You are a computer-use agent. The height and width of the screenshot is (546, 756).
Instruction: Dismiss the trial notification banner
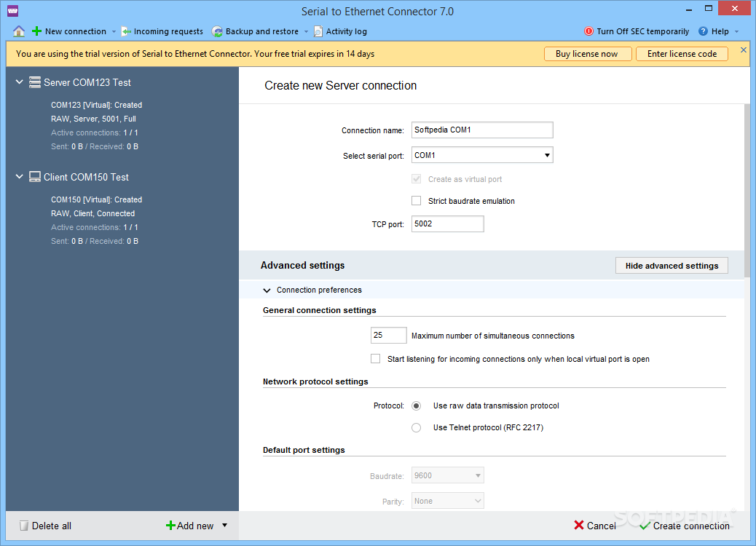[744, 50]
